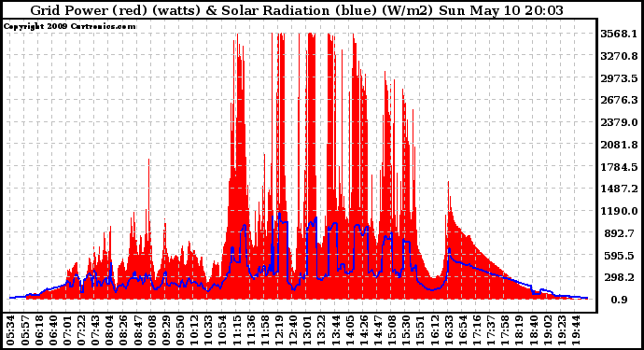Select the y-axis value 1190.0
Image resolution: width=644 pixels, height=350 pixels.
pyautogui.click(x=619, y=211)
